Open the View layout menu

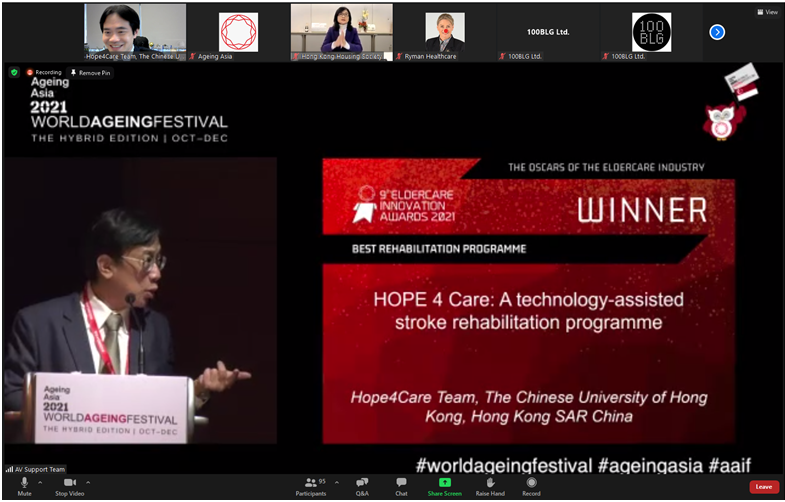pyautogui.click(x=767, y=12)
